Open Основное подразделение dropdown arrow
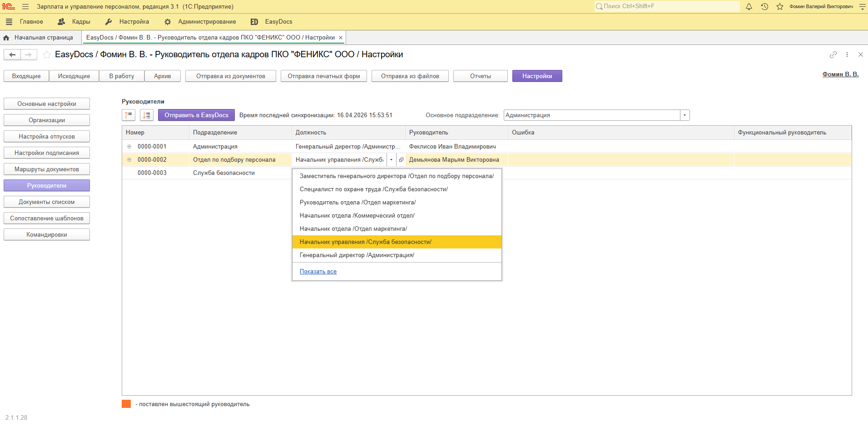The width and height of the screenshot is (868, 427). pos(684,115)
